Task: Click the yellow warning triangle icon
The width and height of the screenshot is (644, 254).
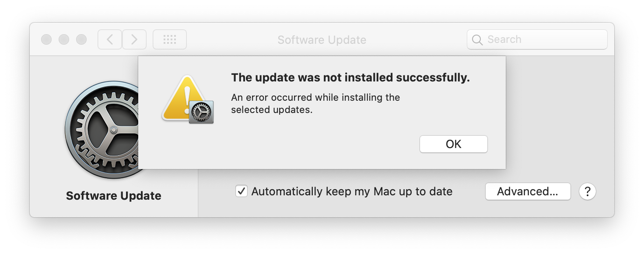Action: pos(183,99)
